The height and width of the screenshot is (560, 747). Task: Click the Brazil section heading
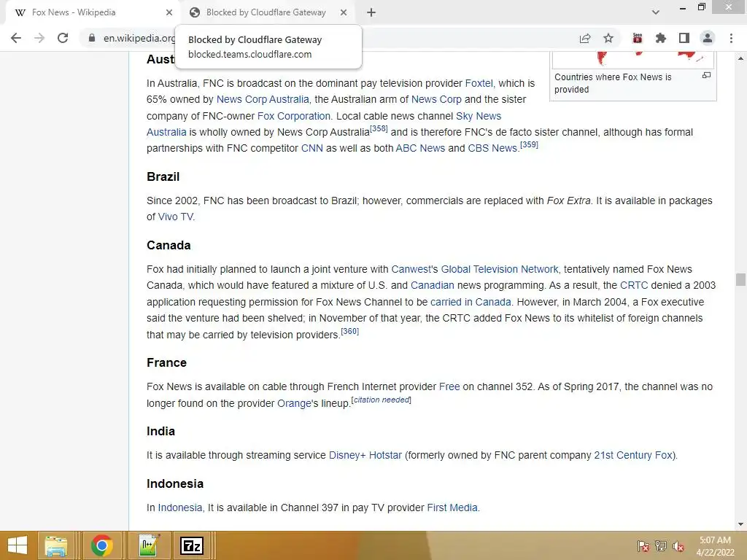click(163, 176)
